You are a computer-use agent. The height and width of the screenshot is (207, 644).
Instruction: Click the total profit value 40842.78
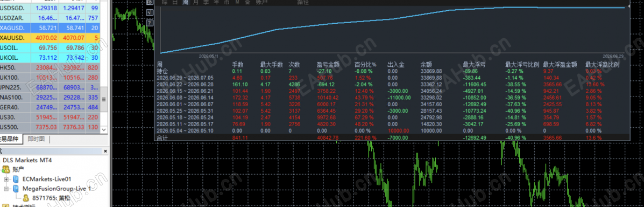point(327,137)
